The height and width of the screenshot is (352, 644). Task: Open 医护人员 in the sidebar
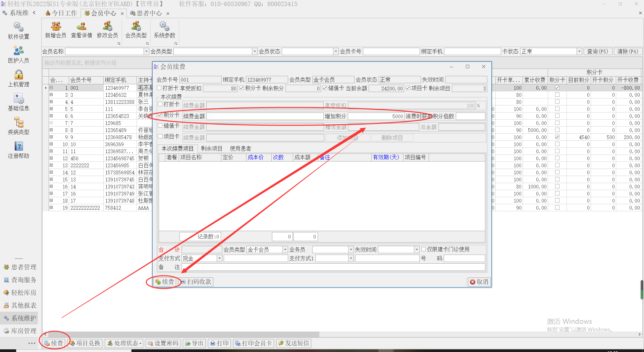point(18,55)
